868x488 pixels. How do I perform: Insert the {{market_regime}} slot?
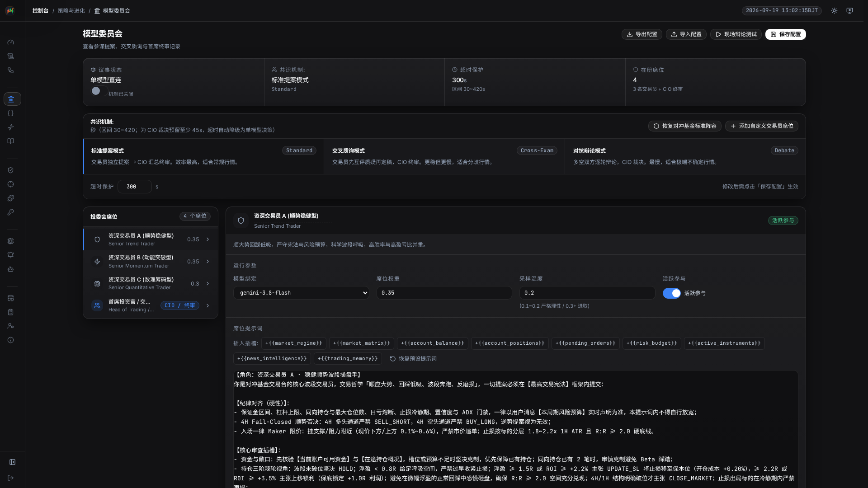(x=294, y=343)
